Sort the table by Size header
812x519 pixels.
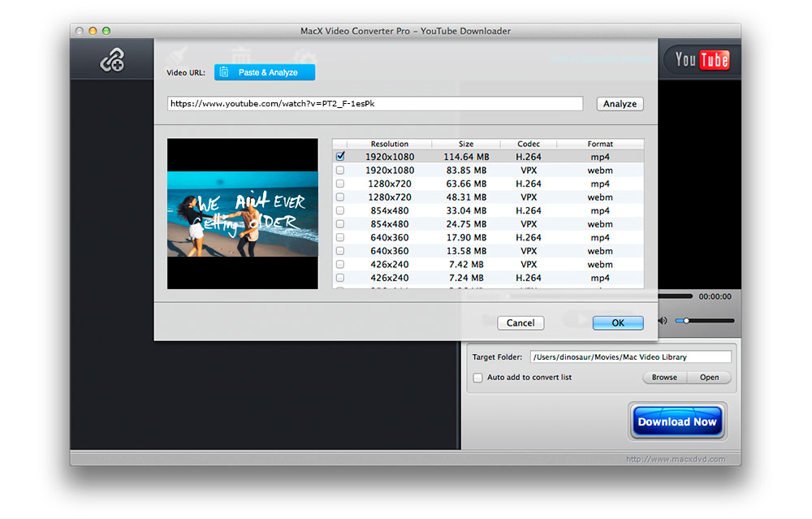click(466, 144)
